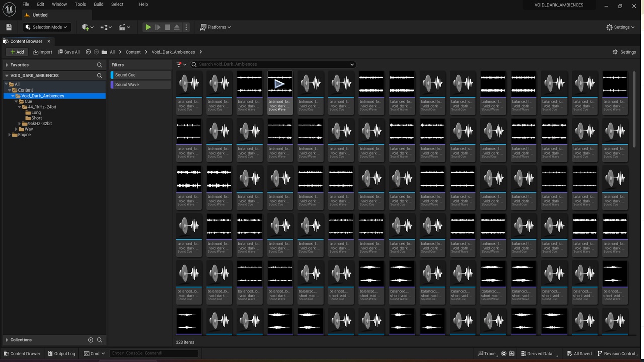The height and width of the screenshot is (362, 644).
Task: Click the green Play button
Action: pyautogui.click(x=148, y=27)
